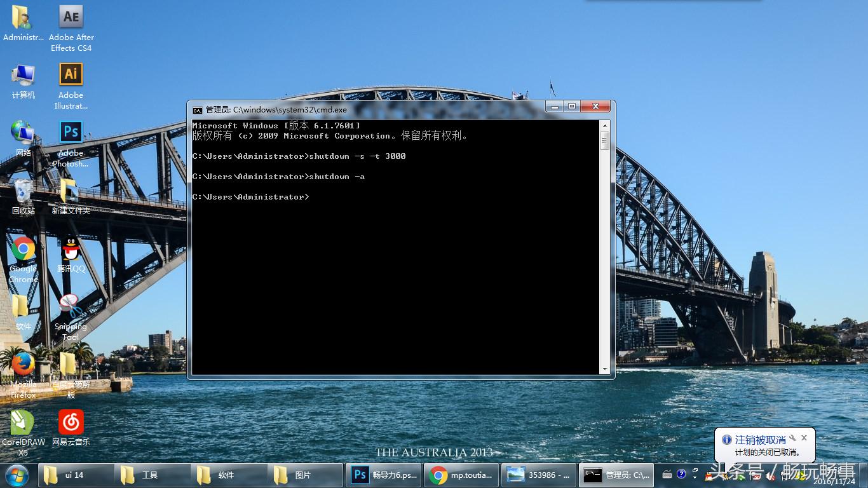Switch to Chrome mp.toutia taskbar window

click(x=461, y=475)
